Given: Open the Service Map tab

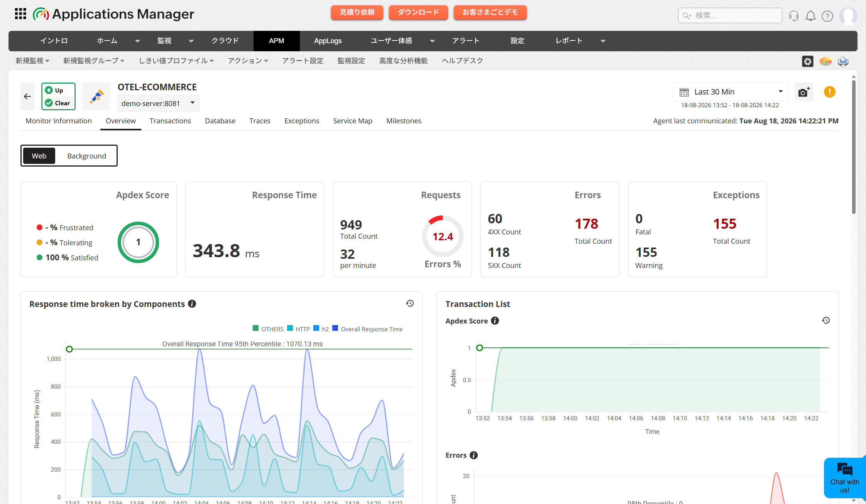Looking at the screenshot, I should (353, 121).
